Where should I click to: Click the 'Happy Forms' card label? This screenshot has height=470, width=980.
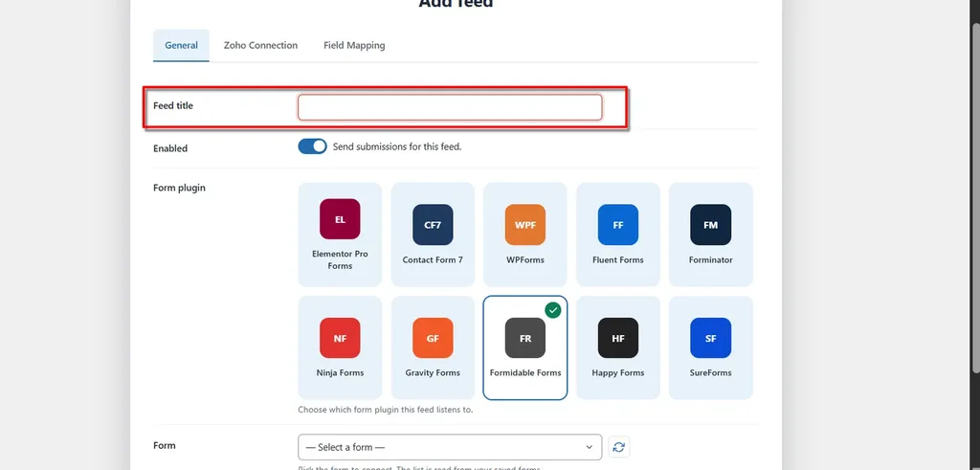pyautogui.click(x=617, y=373)
